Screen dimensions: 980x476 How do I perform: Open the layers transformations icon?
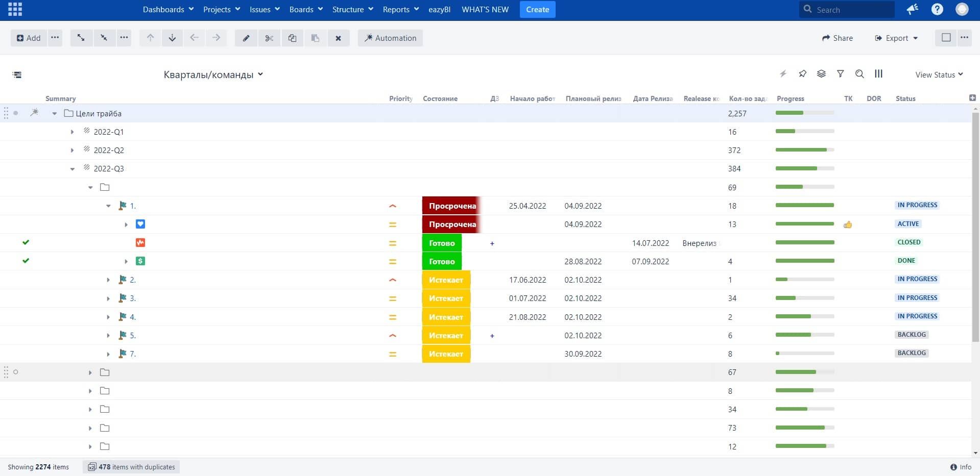pyautogui.click(x=821, y=74)
